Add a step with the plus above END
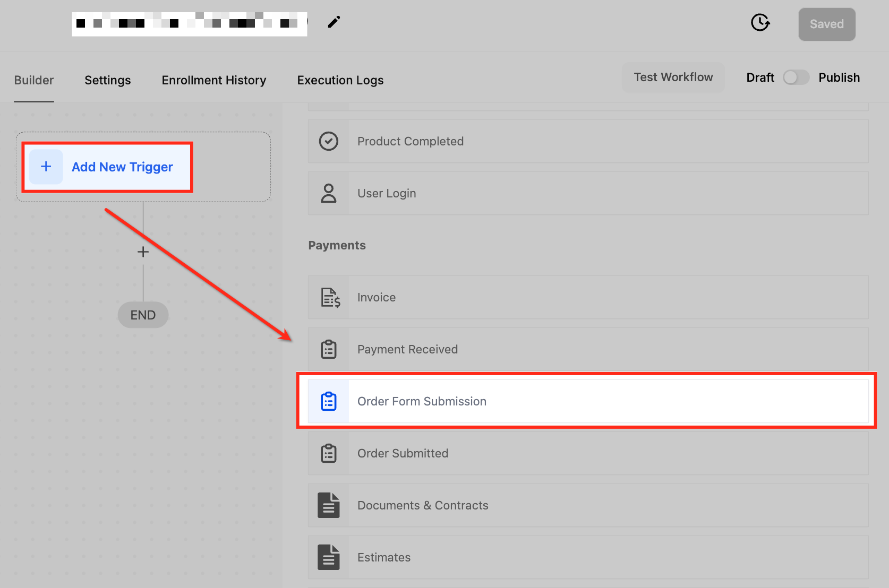 [143, 252]
